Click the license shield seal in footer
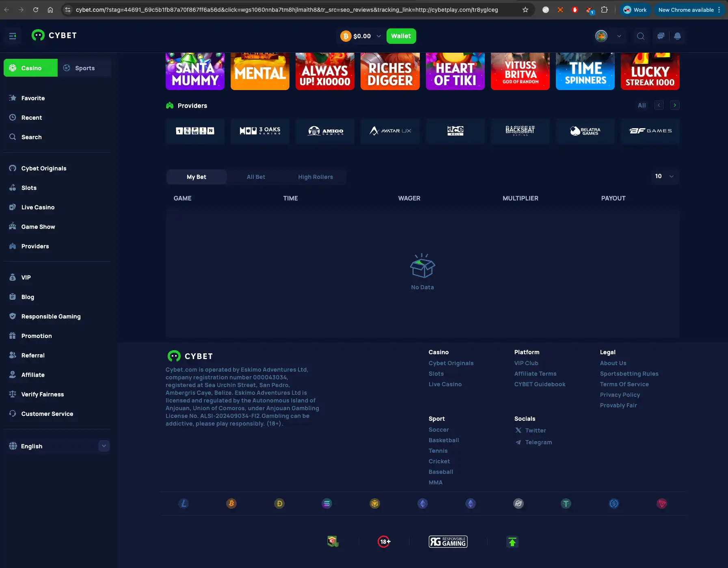Viewport: 728px width, 568px height. tap(333, 541)
